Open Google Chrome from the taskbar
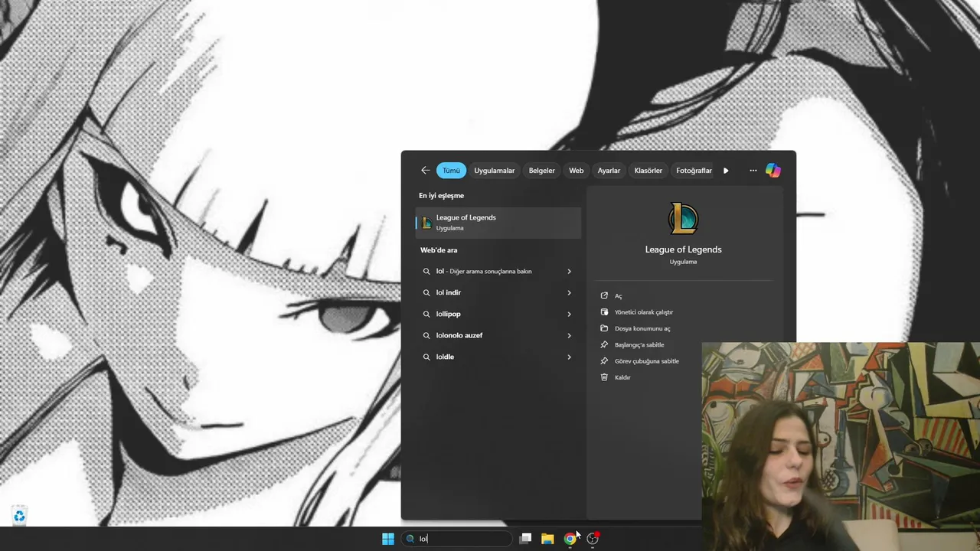This screenshot has width=980, height=551. click(x=570, y=539)
